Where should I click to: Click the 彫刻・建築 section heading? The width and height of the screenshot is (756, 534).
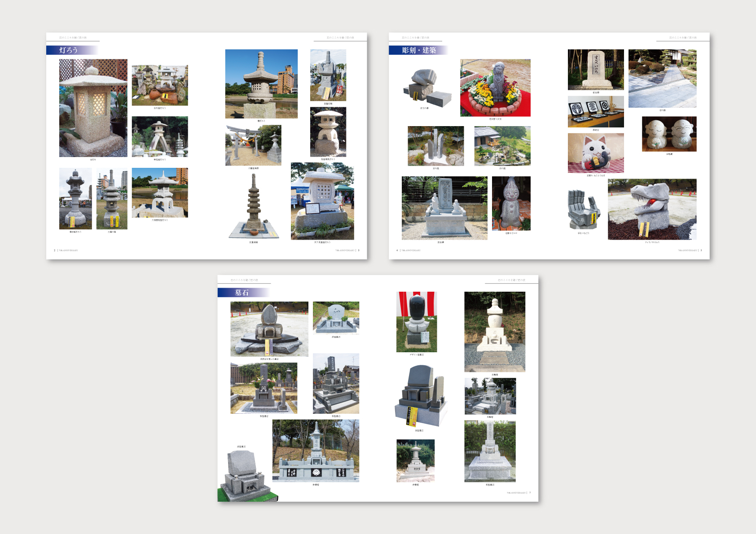419,50
